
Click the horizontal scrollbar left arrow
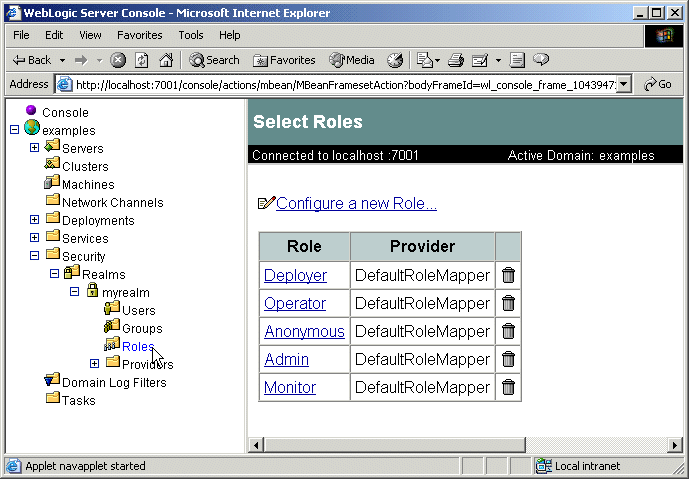tap(256, 445)
